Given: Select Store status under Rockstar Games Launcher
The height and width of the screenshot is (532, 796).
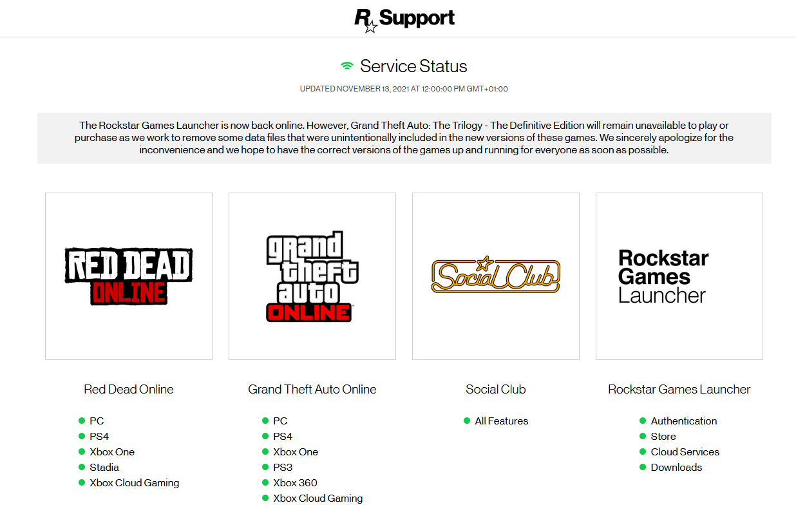Looking at the screenshot, I should coord(663,436).
